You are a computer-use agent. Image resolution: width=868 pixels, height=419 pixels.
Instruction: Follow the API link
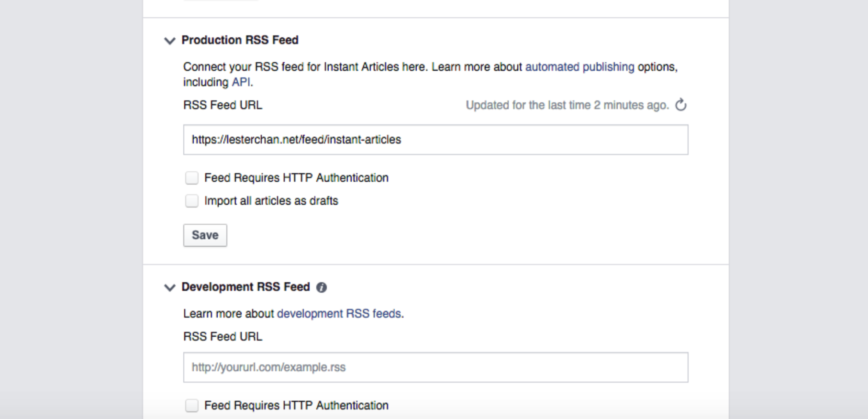coord(241,82)
